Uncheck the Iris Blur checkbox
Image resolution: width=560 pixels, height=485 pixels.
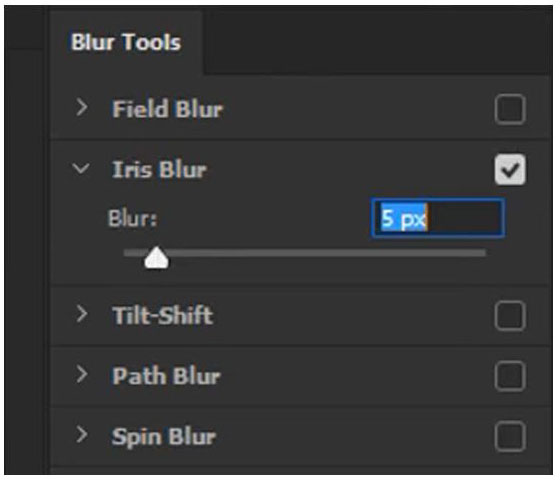click(510, 170)
